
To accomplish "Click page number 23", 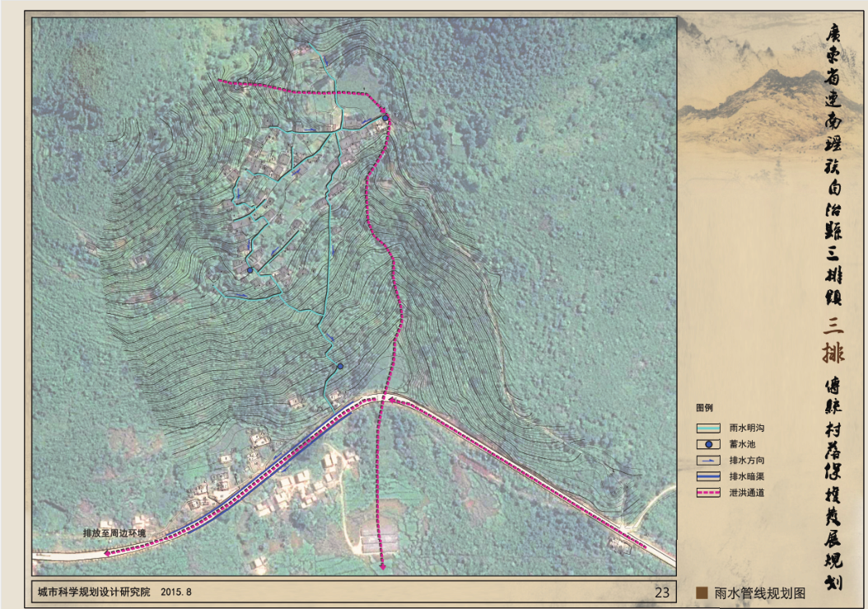I will pos(661,592).
